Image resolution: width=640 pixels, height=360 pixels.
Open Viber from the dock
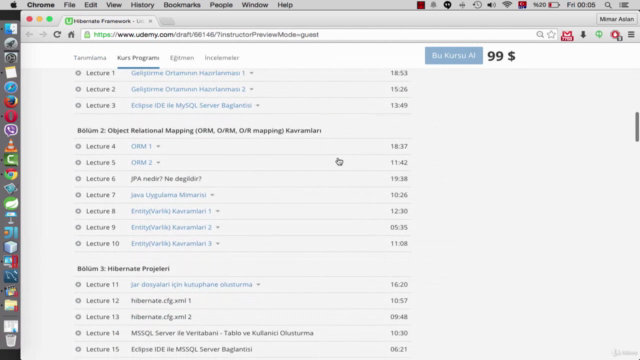pos(11,131)
